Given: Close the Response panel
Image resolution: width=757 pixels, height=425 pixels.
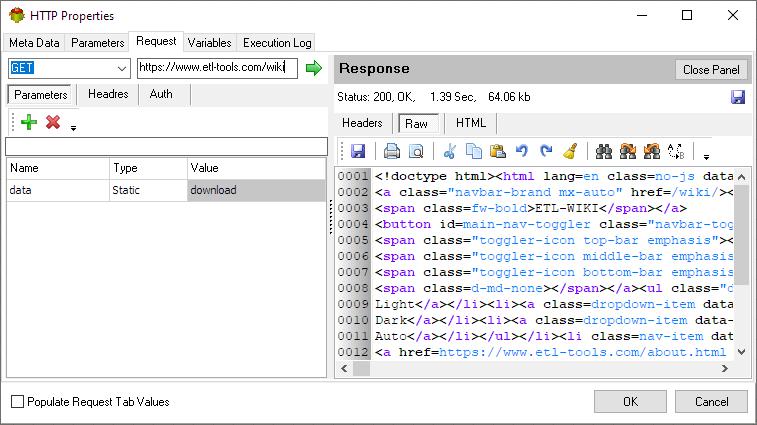Looking at the screenshot, I should click(x=711, y=70).
